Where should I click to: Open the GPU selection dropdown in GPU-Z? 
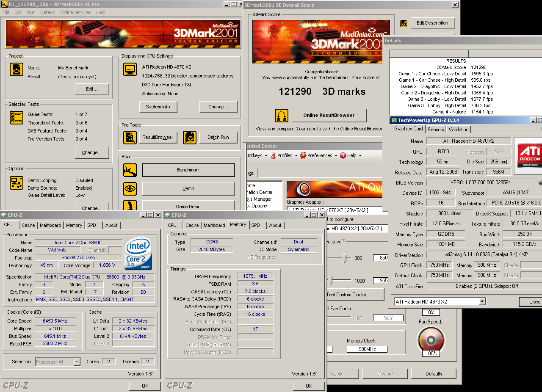click(x=482, y=302)
